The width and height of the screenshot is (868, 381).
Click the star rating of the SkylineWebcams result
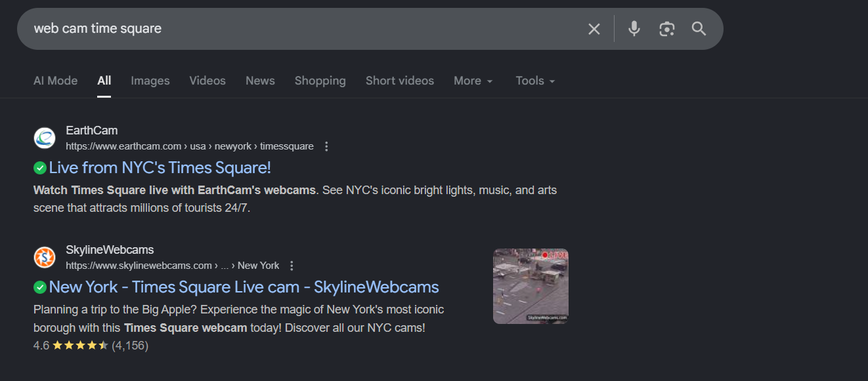coord(80,345)
